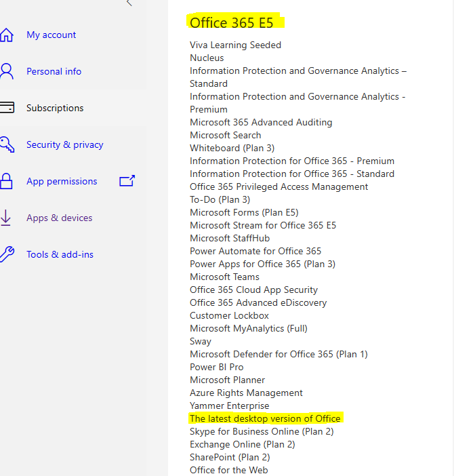Click Microsoft Stream for Office 365 E5
Screen dimensions: 454x476
coord(263,225)
